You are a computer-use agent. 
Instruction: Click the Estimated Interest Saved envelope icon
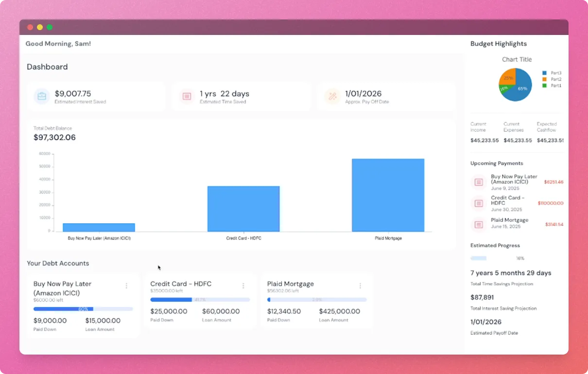point(42,96)
